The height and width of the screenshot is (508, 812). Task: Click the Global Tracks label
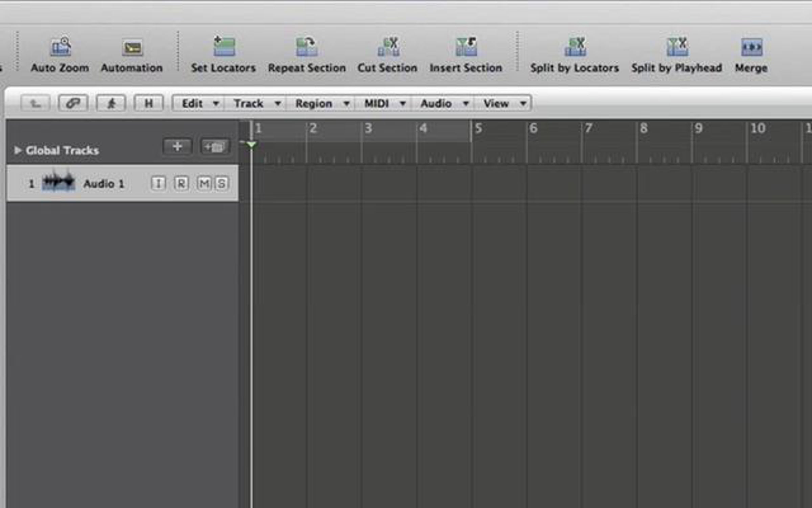[62, 150]
